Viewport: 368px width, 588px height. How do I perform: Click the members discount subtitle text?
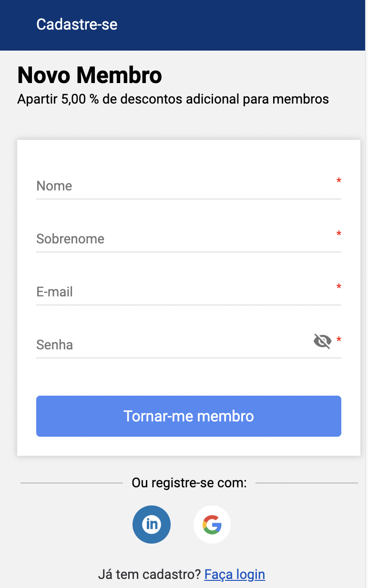(173, 99)
